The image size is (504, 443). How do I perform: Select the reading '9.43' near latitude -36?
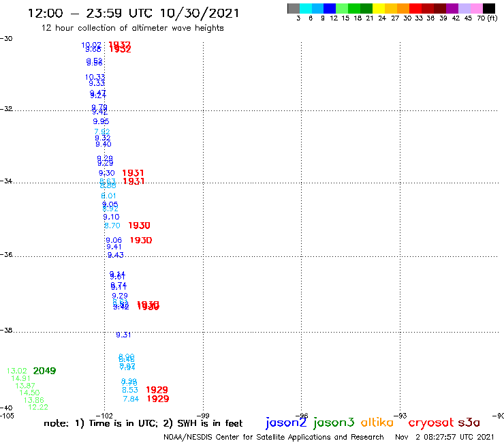click(x=115, y=255)
